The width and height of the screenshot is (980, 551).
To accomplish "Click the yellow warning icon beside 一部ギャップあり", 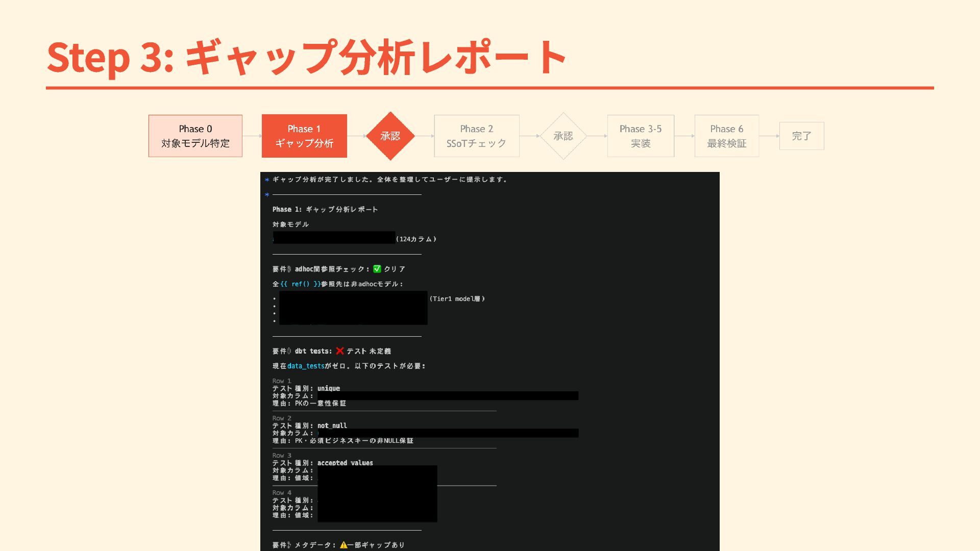I will [344, 545].
